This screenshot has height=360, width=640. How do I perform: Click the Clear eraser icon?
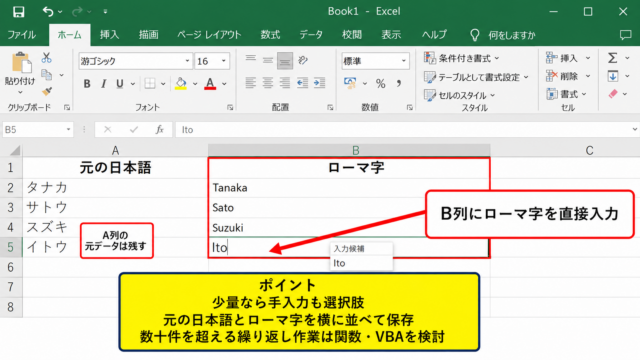tap(613, 94)
